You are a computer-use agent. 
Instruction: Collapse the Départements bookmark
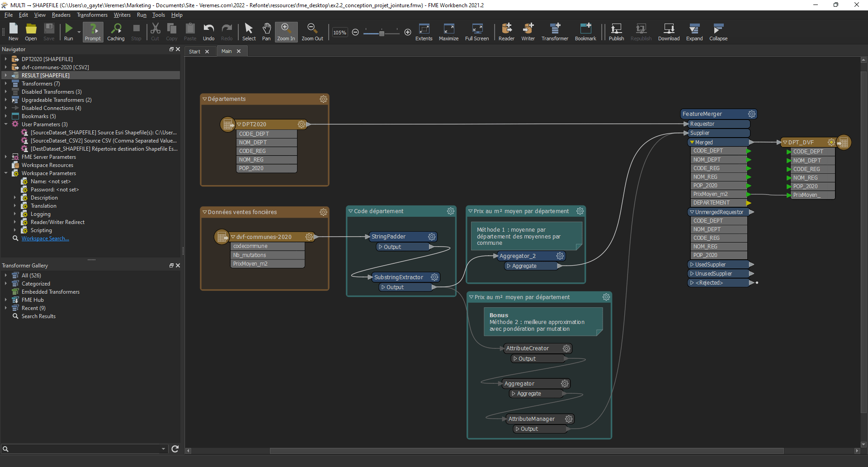(205, 99)
